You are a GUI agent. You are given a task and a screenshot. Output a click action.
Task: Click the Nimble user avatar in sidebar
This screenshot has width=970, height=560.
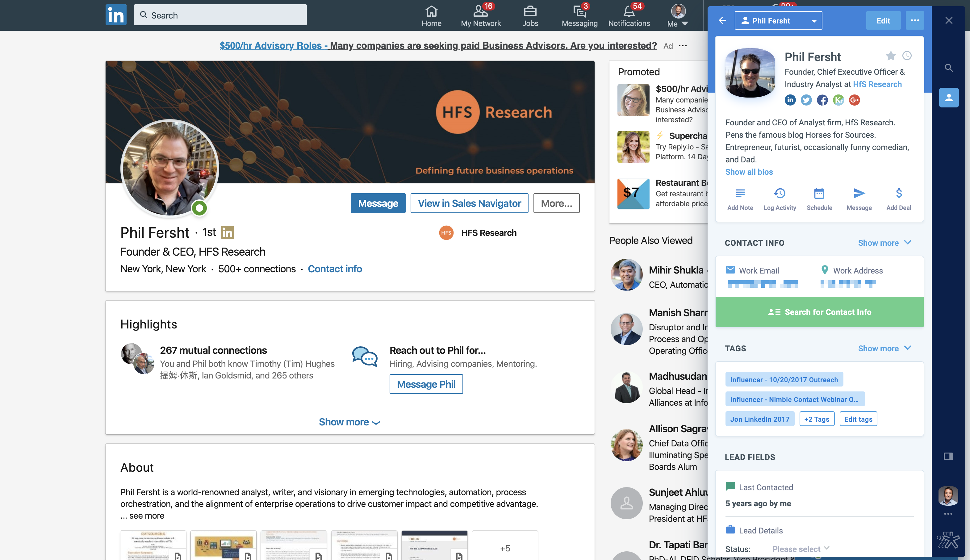coord(948,496)
